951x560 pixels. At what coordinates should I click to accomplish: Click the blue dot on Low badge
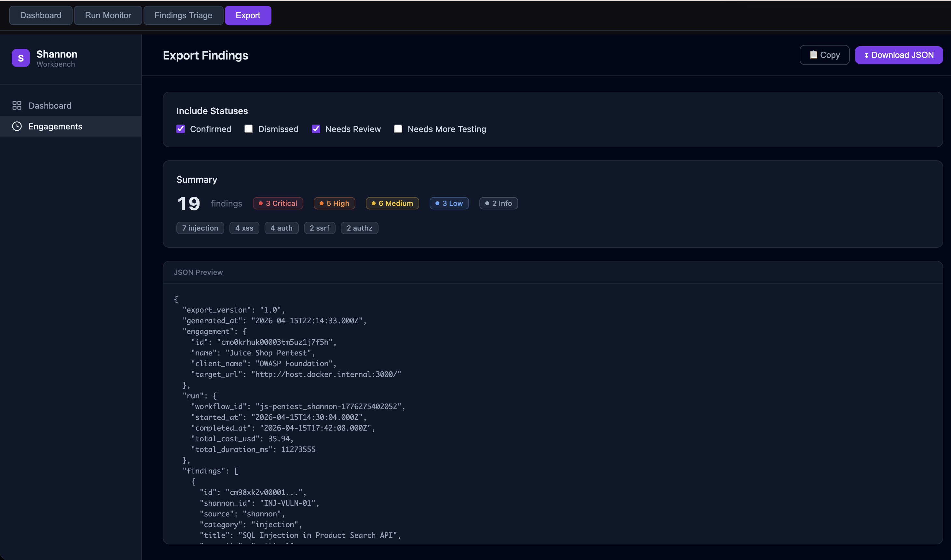click(x=437, y=203)
